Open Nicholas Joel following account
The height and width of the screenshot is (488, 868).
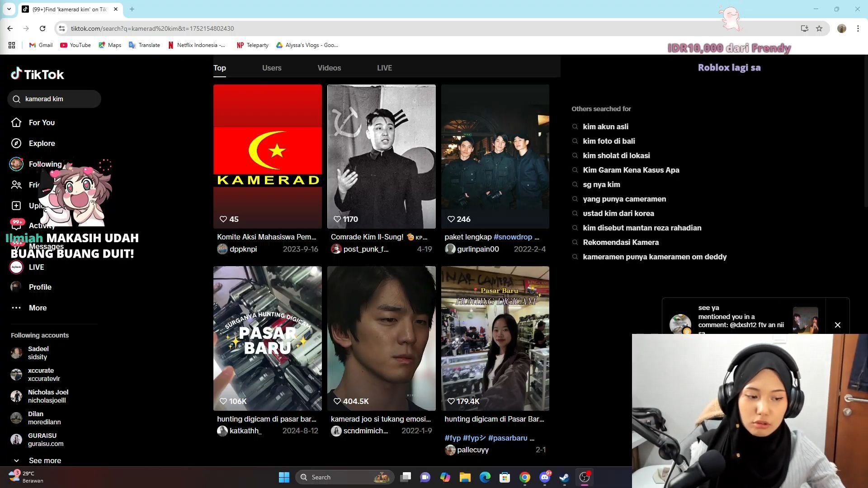pyautogui.click(x=39, y=396)
